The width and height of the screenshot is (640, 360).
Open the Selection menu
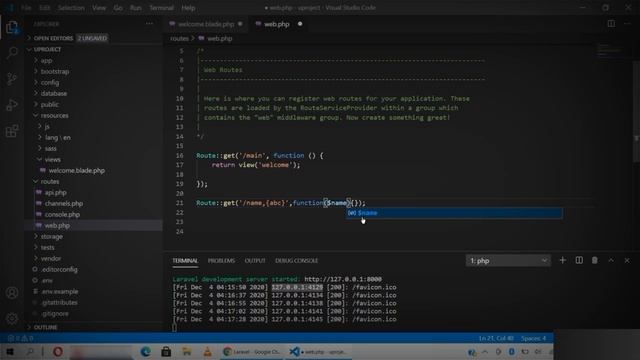(71, 7)
